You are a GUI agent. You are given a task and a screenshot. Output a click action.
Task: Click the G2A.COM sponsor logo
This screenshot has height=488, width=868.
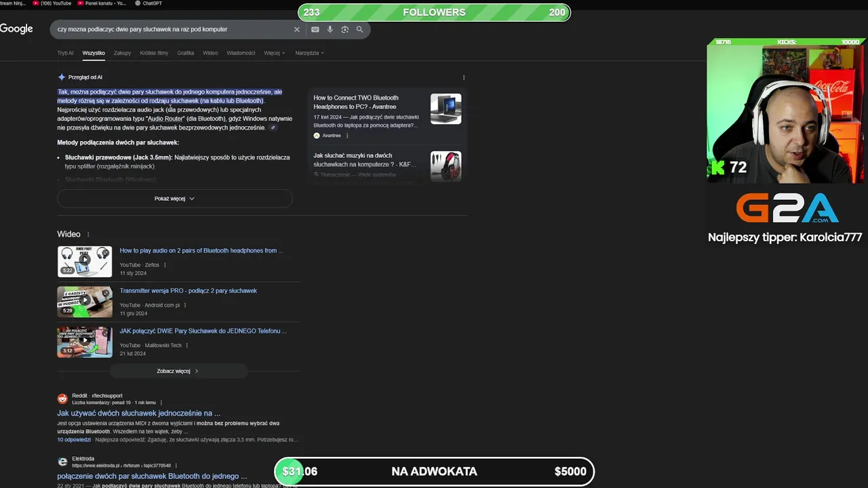787,208
